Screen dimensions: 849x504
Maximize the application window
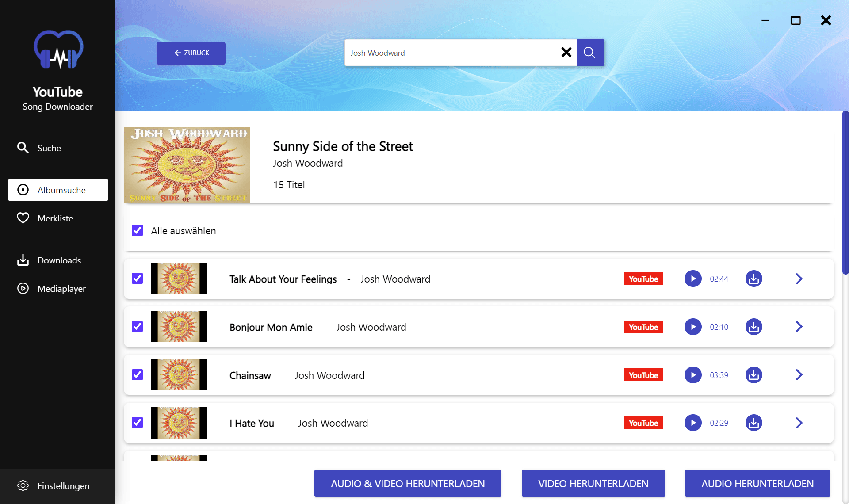pyautogui.click(x=795, y=20)
